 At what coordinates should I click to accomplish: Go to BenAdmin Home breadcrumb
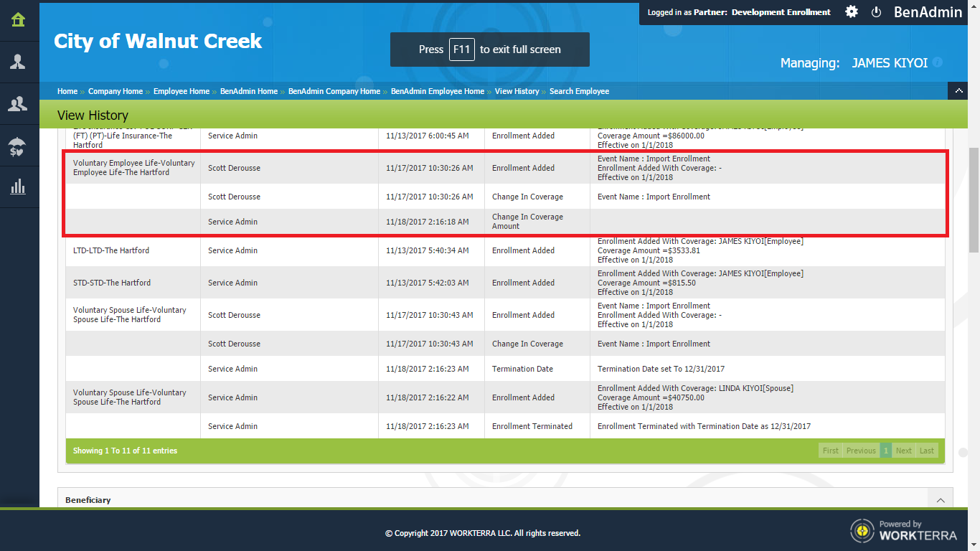coord(249,91)
